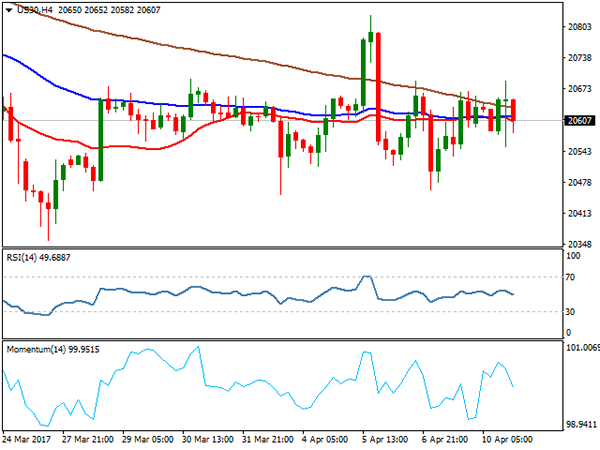Click the 20738 price axis label
This screenshot has width=600, height=450.
[580, 58]
